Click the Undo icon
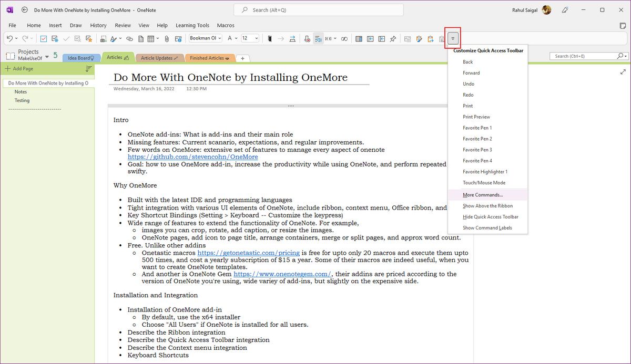 coord(11,38)
